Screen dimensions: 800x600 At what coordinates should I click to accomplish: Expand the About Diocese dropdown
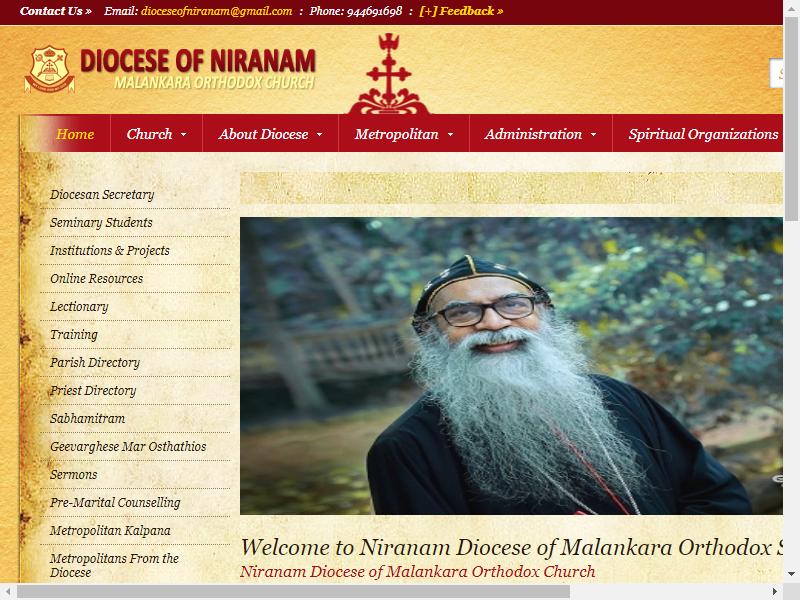[319, 134]
